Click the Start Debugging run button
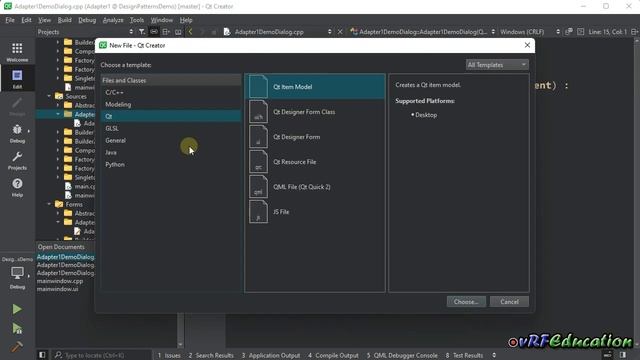Screen dimensions: 640x360 point(17,328)
